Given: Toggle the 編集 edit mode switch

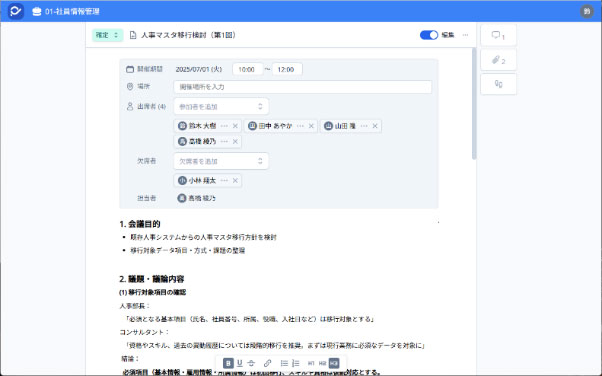Looking at the screenshot, I should (x=429, y=35).
